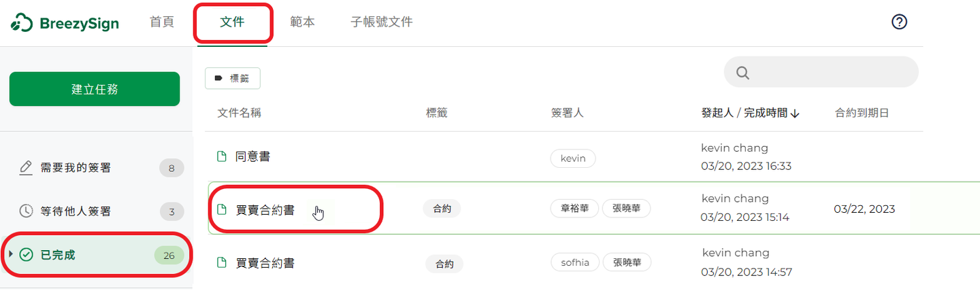This screenshot has height=297, width=980.
Task: Click the sofhia signer chip
Action: click(575, 262)
